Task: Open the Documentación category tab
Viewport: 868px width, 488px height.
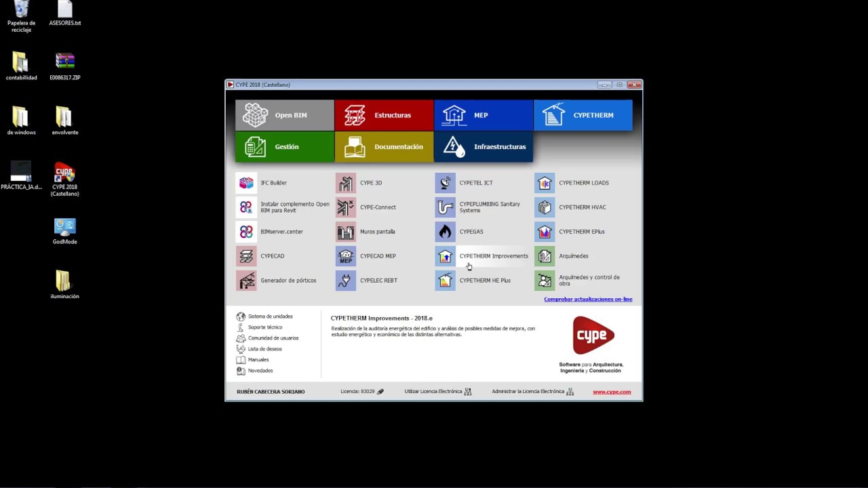Action: [384, 146]
